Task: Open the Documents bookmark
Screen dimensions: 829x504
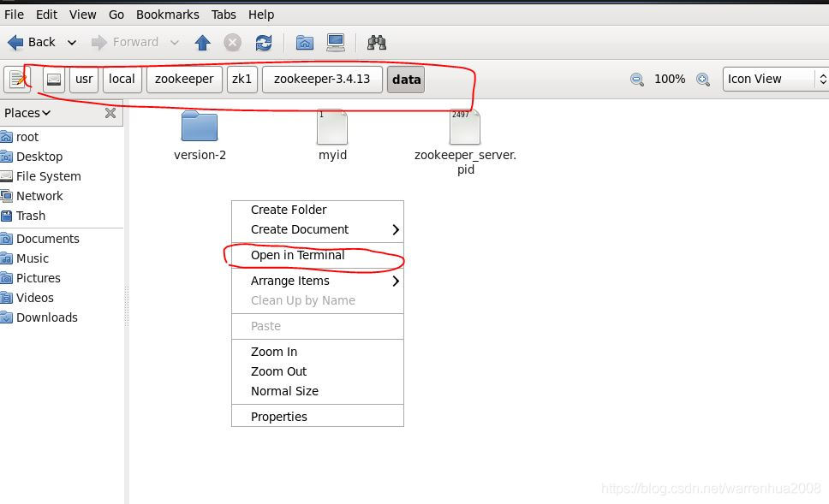Action: click(40, 239)
